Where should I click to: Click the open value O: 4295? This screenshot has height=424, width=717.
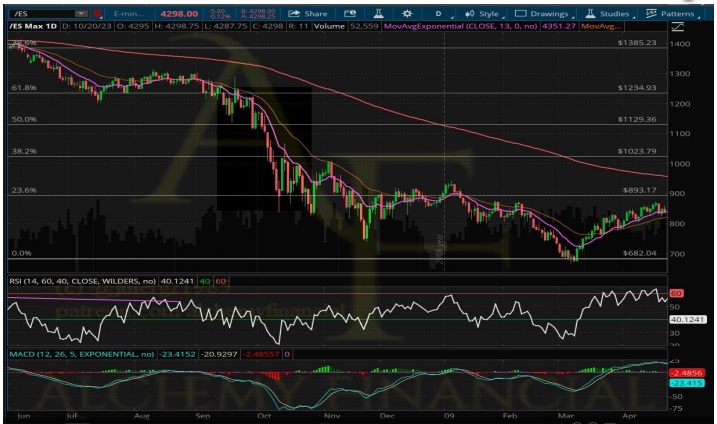click(133, 26)
